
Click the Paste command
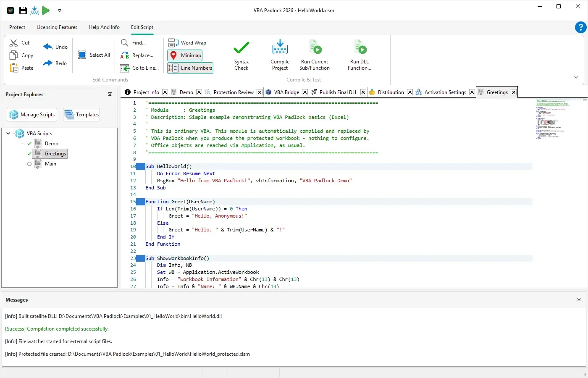21,68
